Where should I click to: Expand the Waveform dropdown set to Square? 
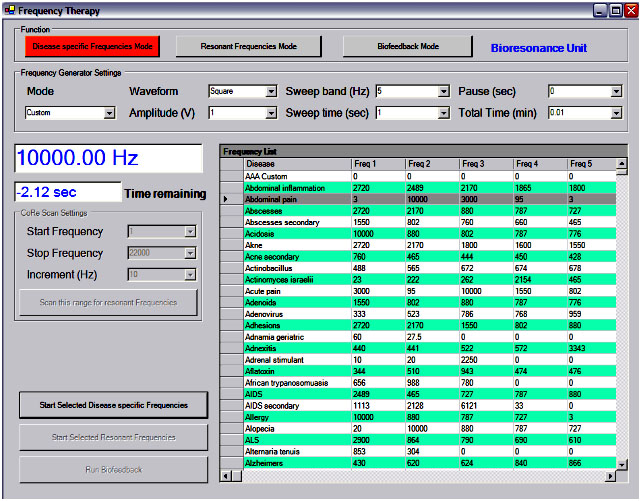point(271,91)
